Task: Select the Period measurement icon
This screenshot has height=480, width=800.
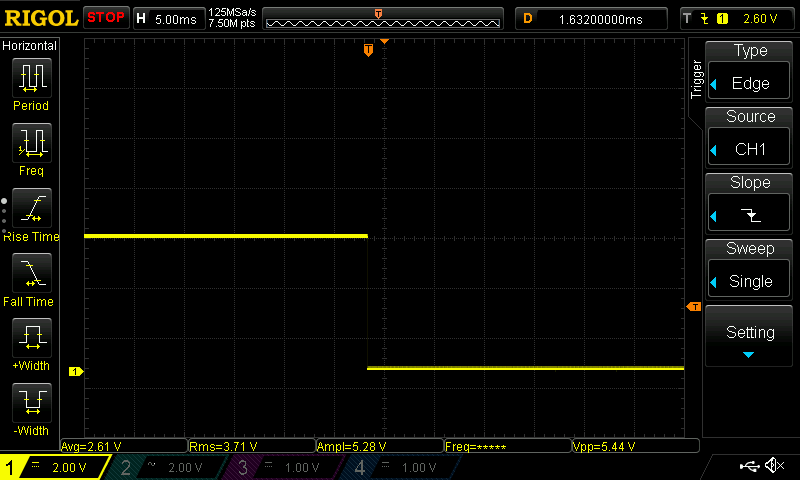Action: click(31, 78)
